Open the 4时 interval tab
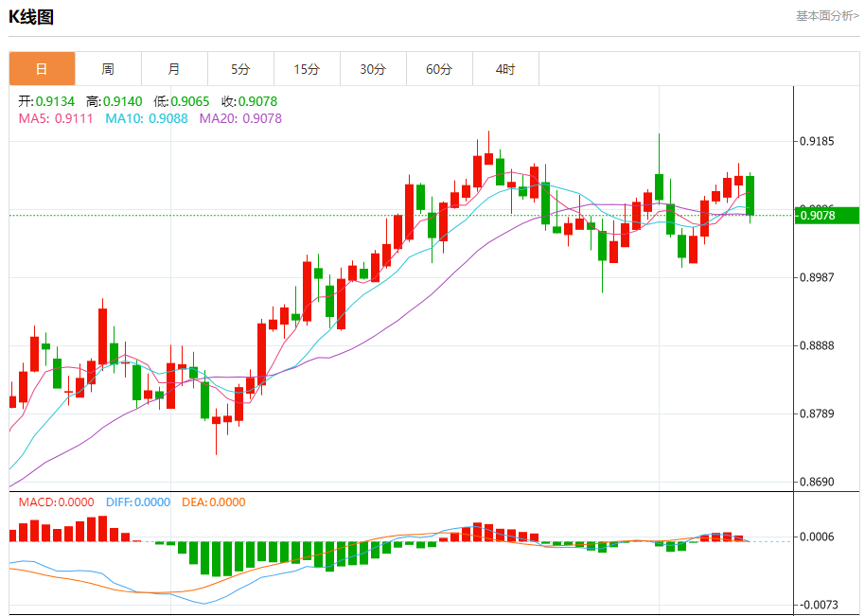Screen dimensions: 865x616 [505, 69]
